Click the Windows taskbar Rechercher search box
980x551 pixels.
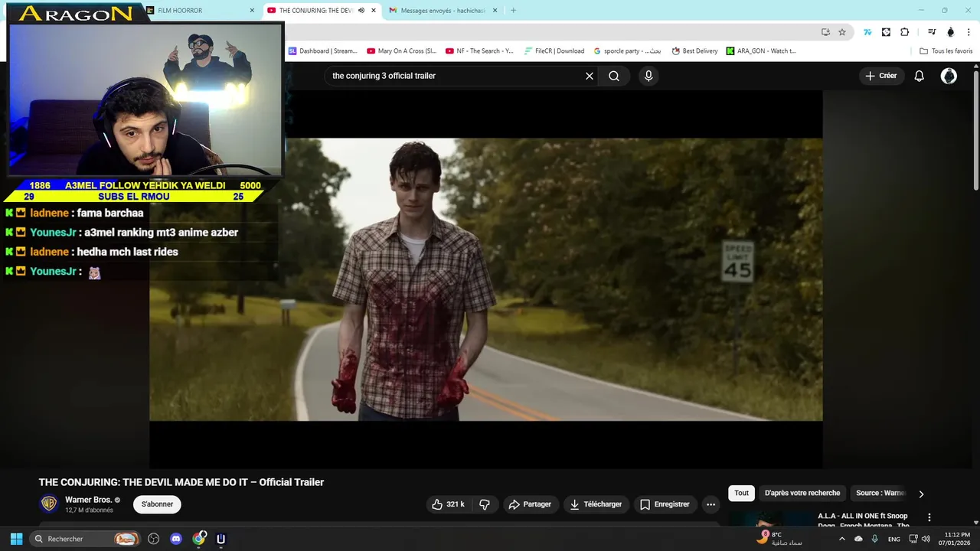(84, 539)
